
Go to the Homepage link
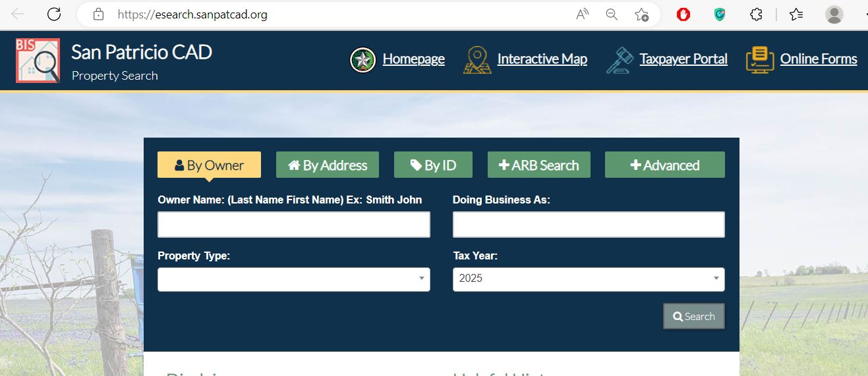413,59
